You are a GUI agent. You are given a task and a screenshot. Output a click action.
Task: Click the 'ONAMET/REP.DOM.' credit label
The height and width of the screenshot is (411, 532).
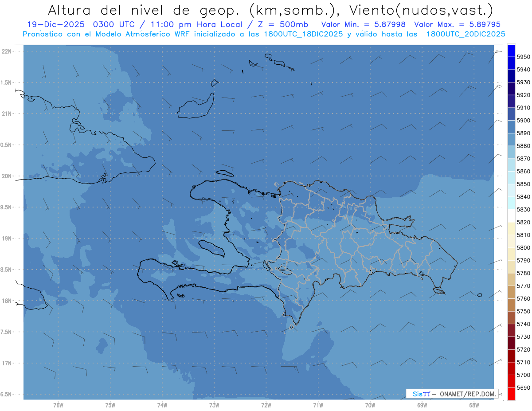(468, 393)
